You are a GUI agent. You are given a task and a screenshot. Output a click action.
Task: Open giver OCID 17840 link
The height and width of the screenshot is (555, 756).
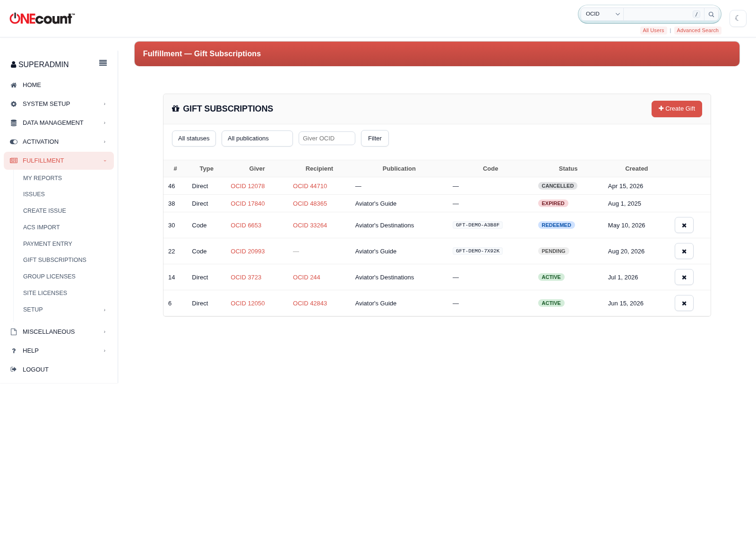pos(248,204)
